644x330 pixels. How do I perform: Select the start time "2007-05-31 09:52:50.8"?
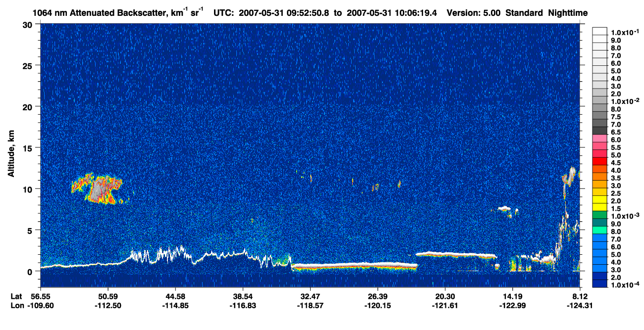click(x=284, y=13)
